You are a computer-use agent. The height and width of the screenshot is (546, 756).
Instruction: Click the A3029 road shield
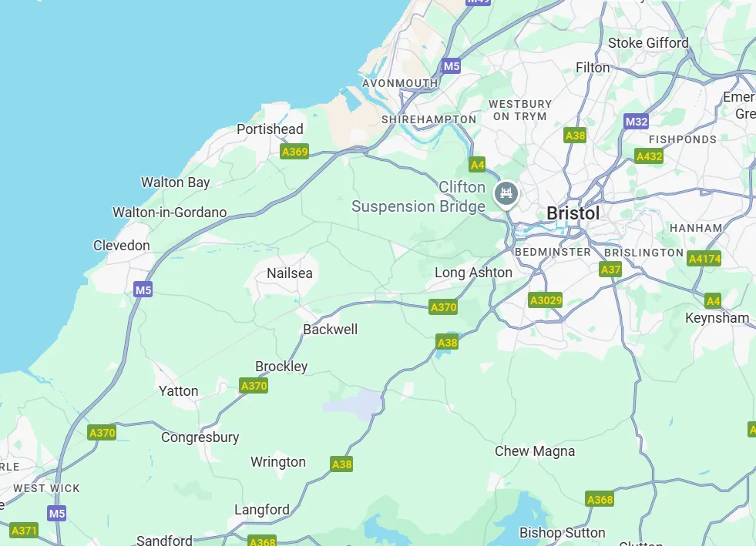pyautogui.click(x=546, y=300)
